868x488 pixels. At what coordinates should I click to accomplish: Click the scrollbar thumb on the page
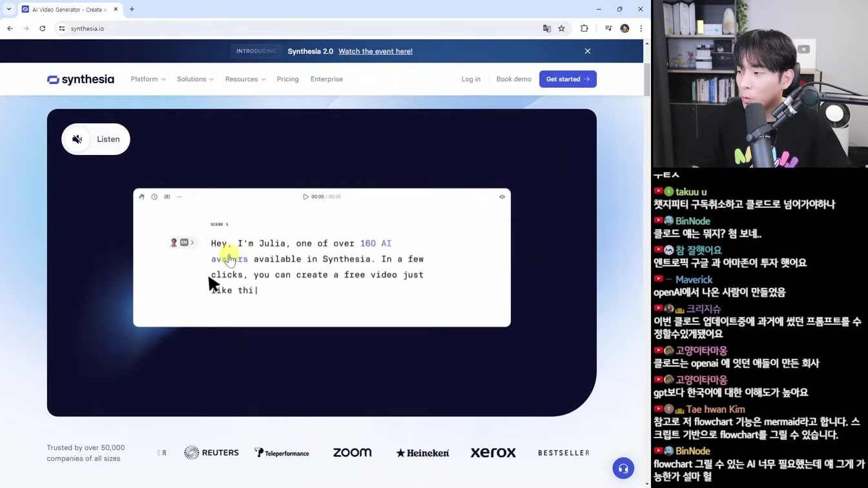click(647, 80)
